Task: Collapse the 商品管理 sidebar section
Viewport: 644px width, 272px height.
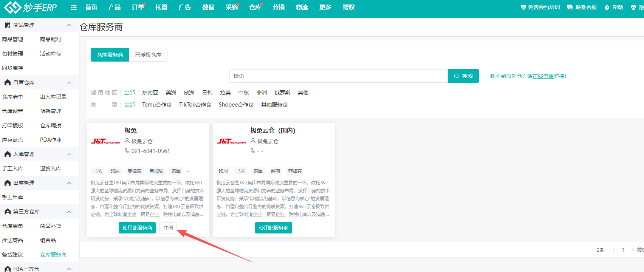Action: point(69,25)
